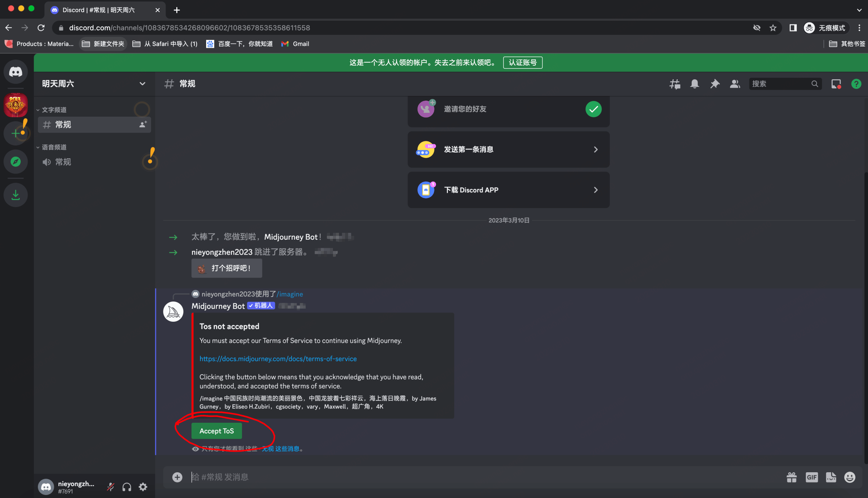Image resolution: width=868 pixels, height=498 pixels.
Task: Toggle microphone mute in user panel
Action: click(111, 487)
